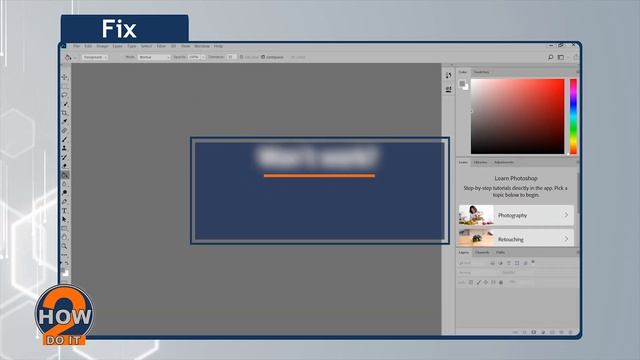Select the Hand tool
Screen dimensions: 640x360
[x=64, y=238]
